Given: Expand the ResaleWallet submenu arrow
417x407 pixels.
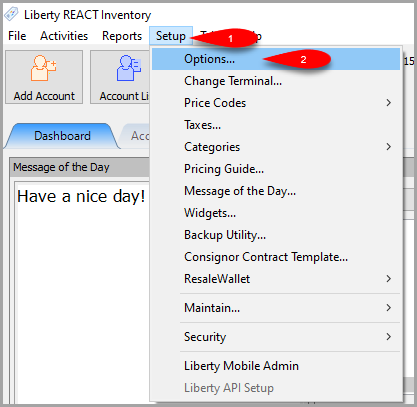Looking at the screenshot, I should coord(388,279).
